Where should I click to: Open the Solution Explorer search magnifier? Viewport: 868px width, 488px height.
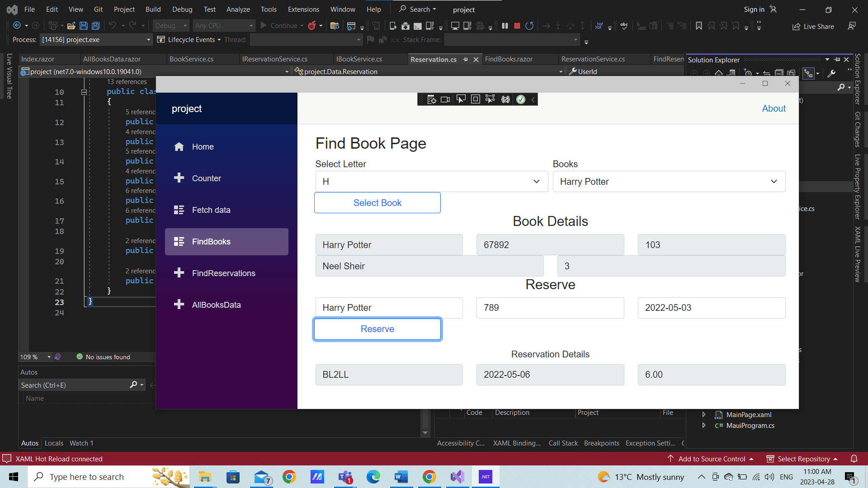[x=841, y=87]
